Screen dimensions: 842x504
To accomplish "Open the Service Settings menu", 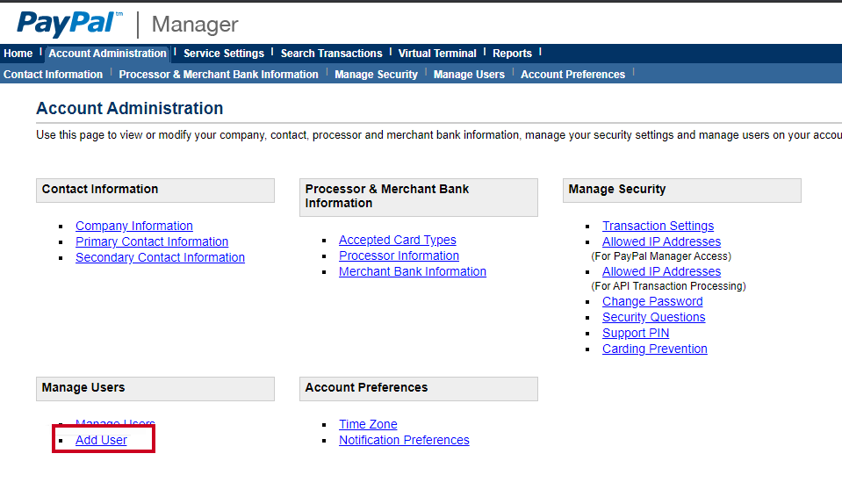I will pyautogui.click(x=224, y=54).
